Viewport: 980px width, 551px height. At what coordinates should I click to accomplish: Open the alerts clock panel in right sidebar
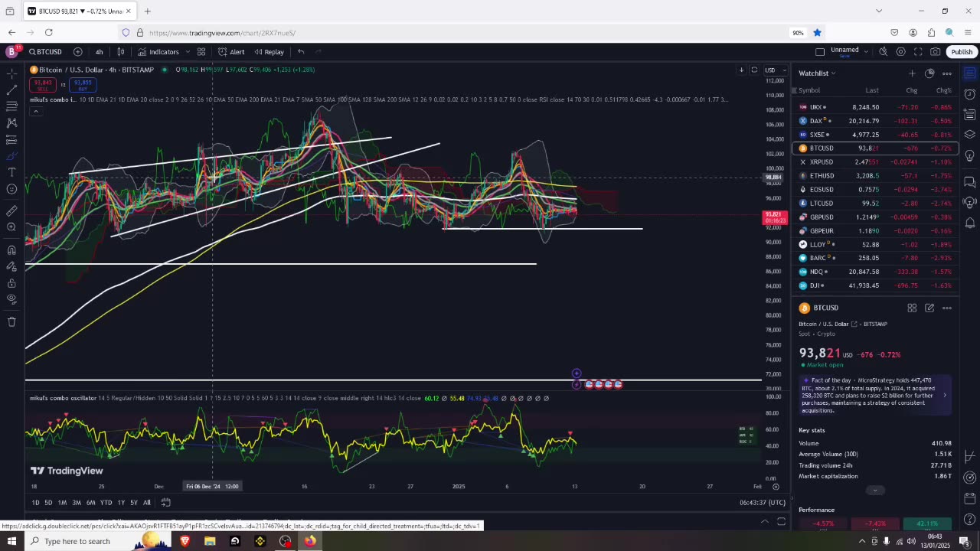pos(969,94)
